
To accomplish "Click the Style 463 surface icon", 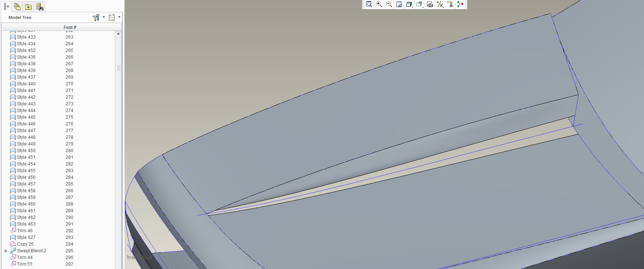I will [13, 224].
